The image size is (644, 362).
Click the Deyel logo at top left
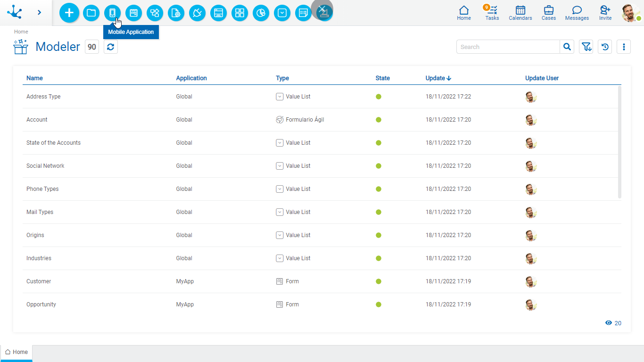pyautogui.click(x=15, y=12)
